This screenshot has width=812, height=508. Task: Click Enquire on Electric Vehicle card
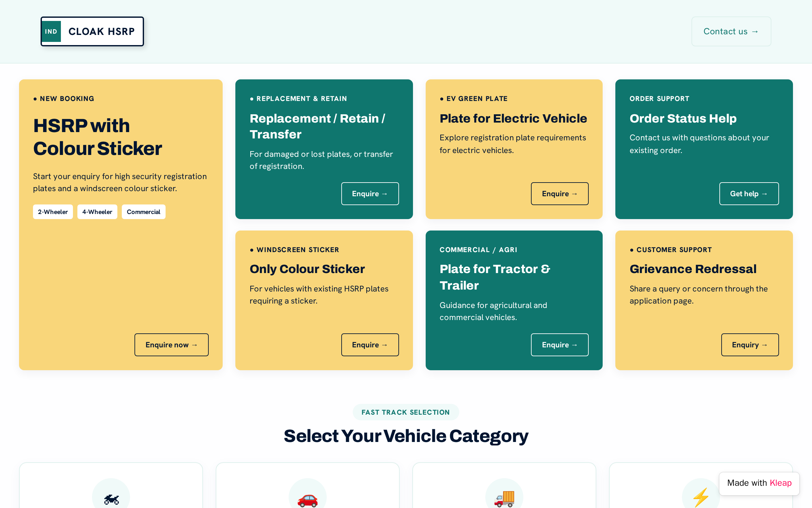(560, 194)
